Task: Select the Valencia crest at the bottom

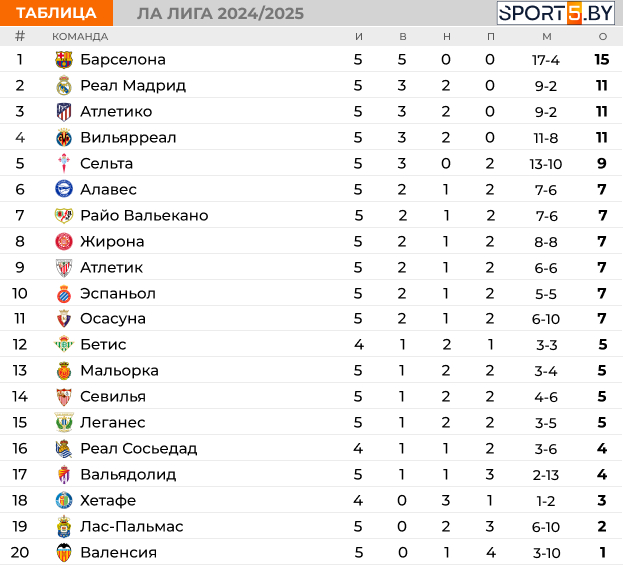Action: pyautogui.click(x=64, y=552)
